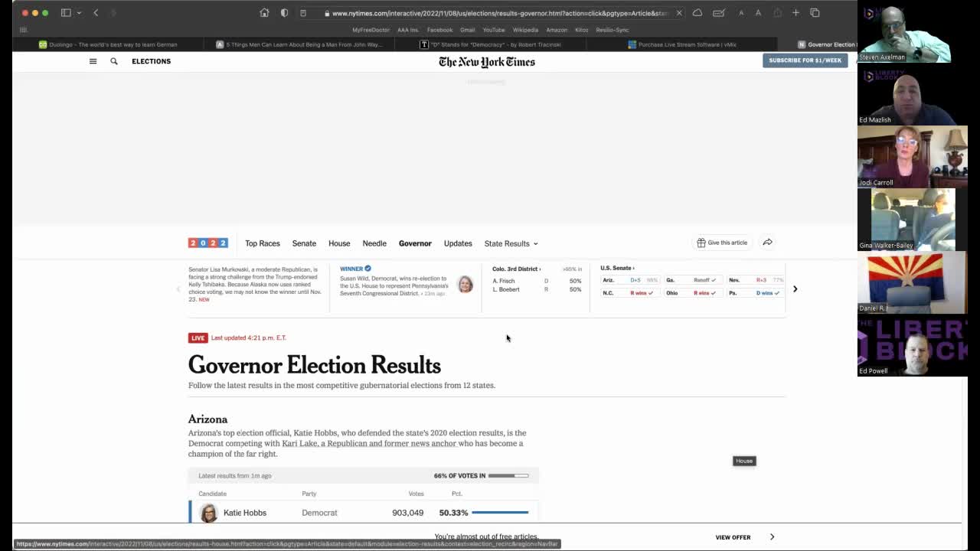This screenshot has height=551, width=980.
Task: Click the Give this article button
Action: click(x=722, y=243)
